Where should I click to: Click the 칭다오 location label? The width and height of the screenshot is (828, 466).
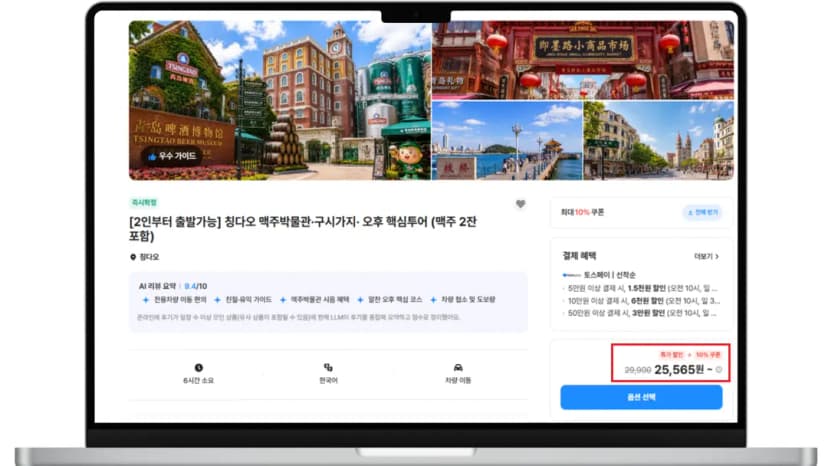(x=149, y=257)
